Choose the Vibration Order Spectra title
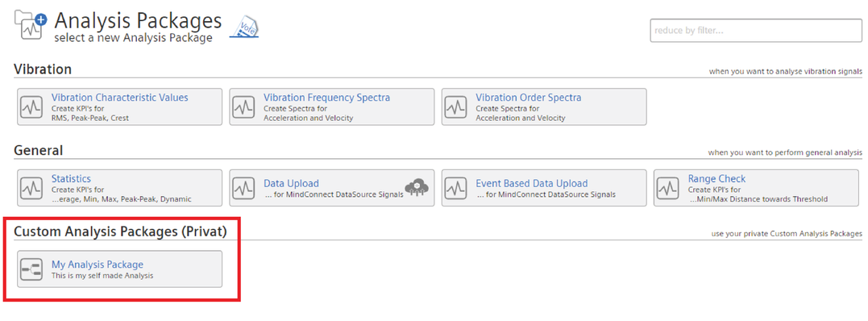868x321 pixels. click(x=529, y=98)
